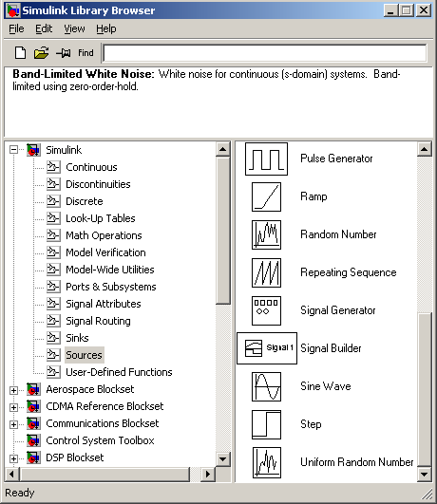
Task: Select Communications Blockset label
Action: click(x=103, y=423)
